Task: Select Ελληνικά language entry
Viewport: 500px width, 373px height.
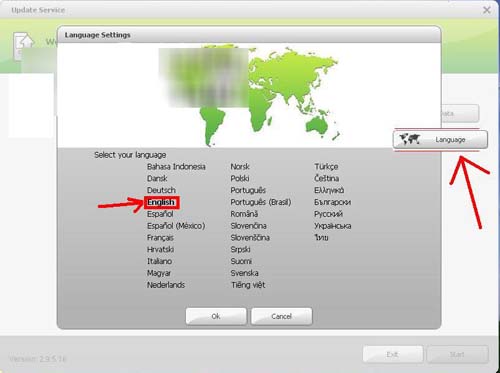Action: point(329,190)
